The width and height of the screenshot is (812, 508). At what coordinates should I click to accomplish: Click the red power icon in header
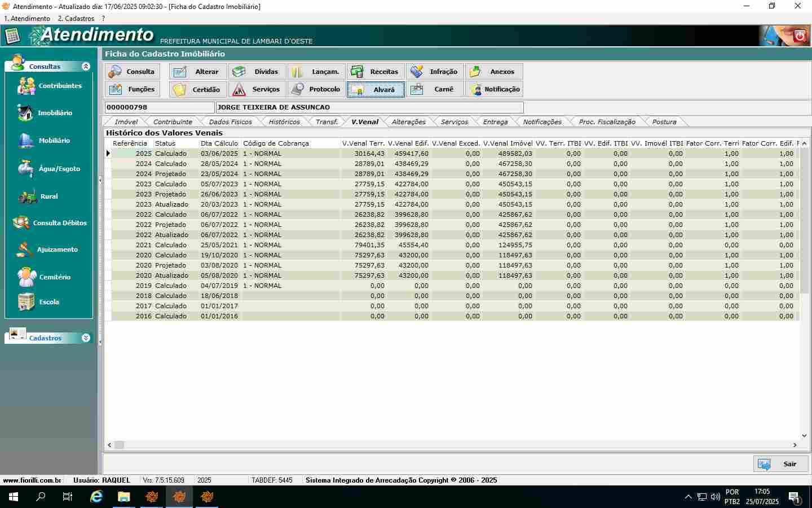(799, 36)
